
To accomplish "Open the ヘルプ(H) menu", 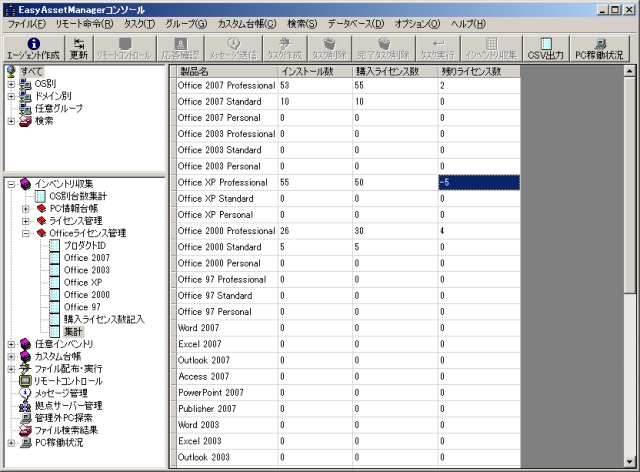I will point(468,24).
